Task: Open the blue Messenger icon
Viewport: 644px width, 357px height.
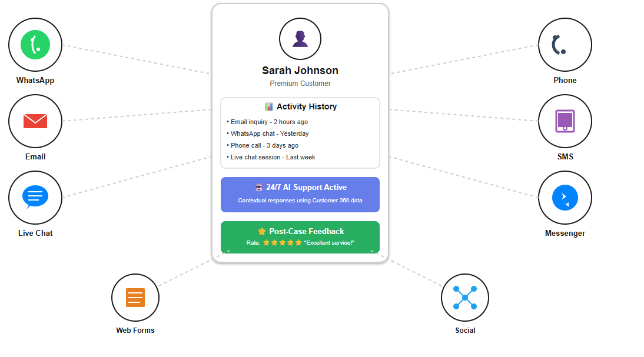Action: (x=565, y=198)
